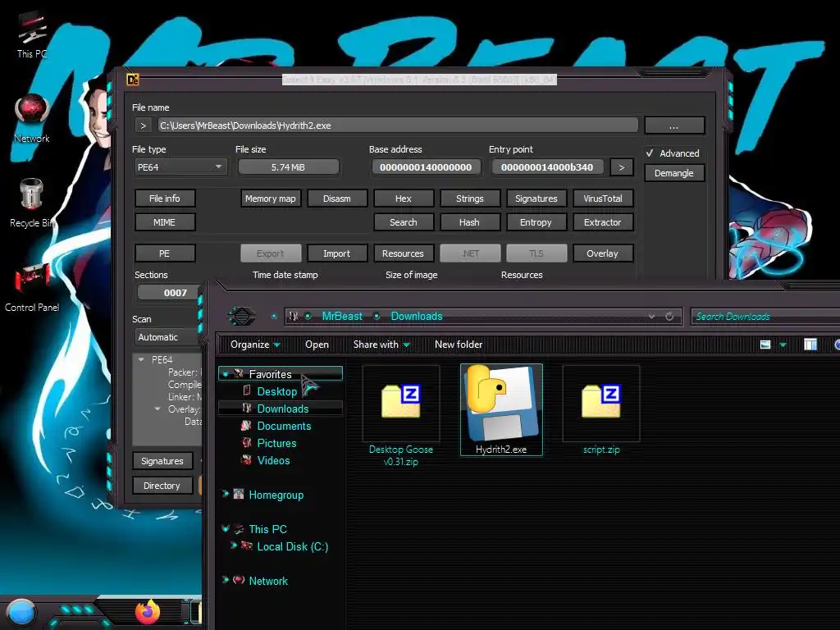Open the Entropy view
The image size is (840, 630).
pyautogui.click(x=536, y=222)
